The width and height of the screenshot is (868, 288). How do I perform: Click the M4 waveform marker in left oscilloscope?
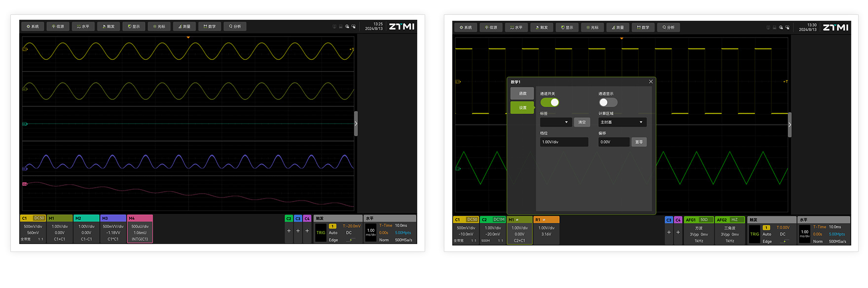25,184
